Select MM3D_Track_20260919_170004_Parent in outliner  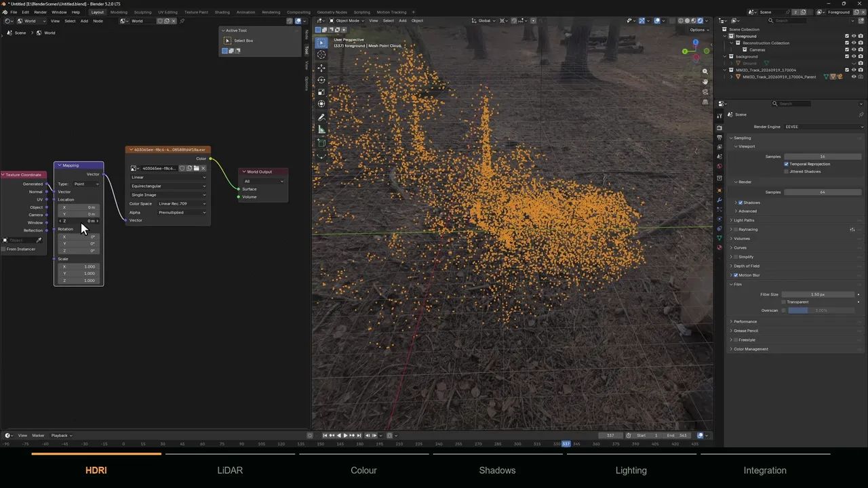[779, 77]
